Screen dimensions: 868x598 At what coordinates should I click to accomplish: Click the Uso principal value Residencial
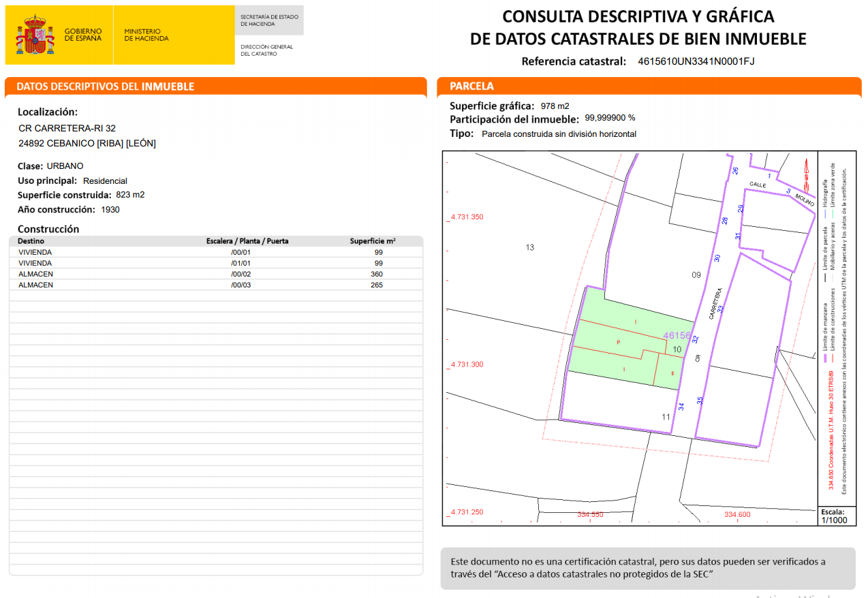click(105, 181)
